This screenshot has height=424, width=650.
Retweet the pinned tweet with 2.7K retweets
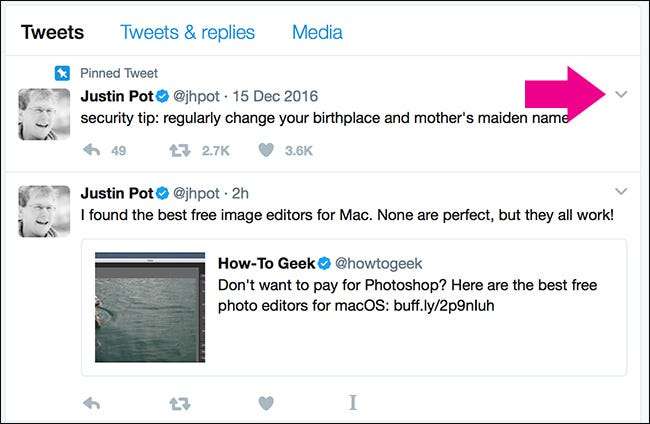(x=180, y=151)
